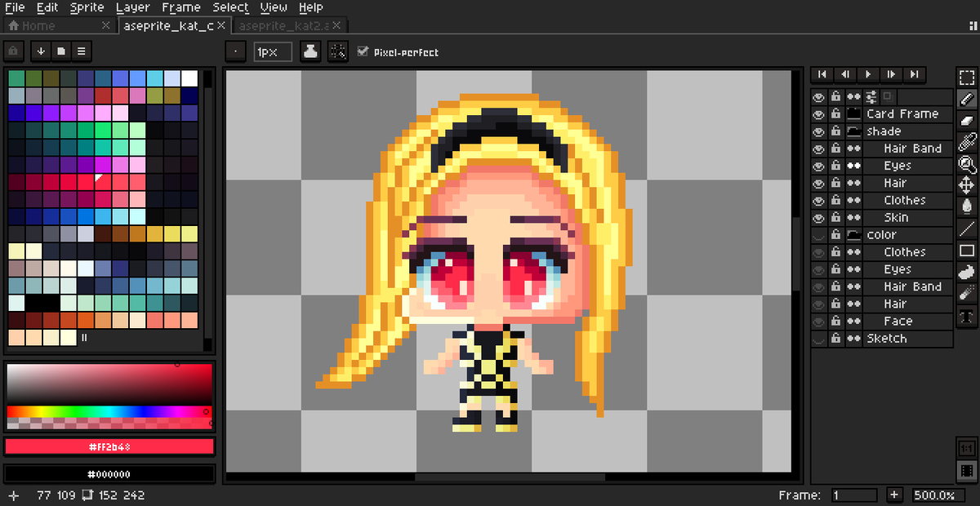
Task: Collapse the shade group folder
Action: 853,131
